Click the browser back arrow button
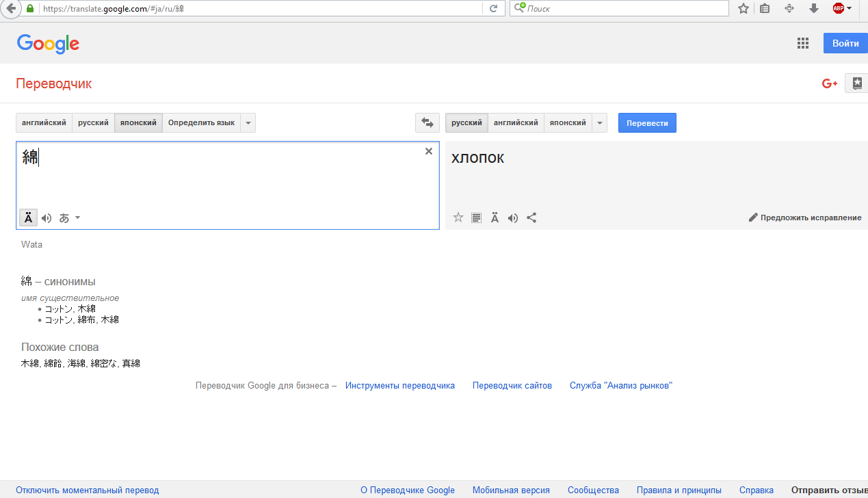868x498 pixels. [x=10, y=8]
